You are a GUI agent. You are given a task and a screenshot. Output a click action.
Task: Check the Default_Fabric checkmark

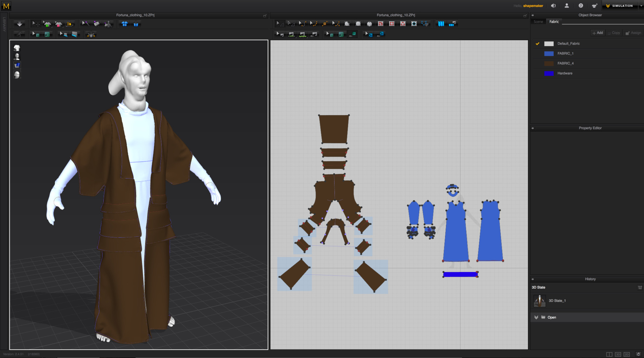pos(537,44)
